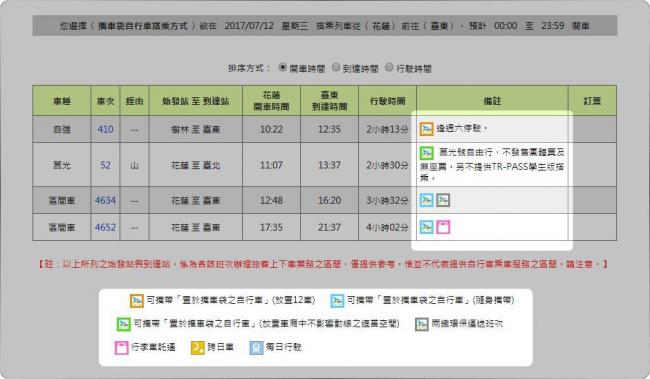Select sort by 開車時間 radio button

(282, 67)
